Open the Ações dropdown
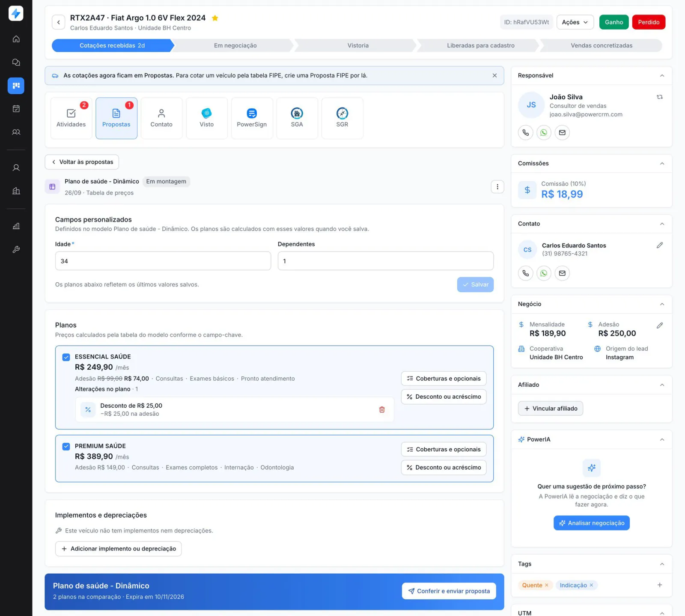The height and width of the screenshot is (616, 685). pyautogui.click(x=575, y=22)
